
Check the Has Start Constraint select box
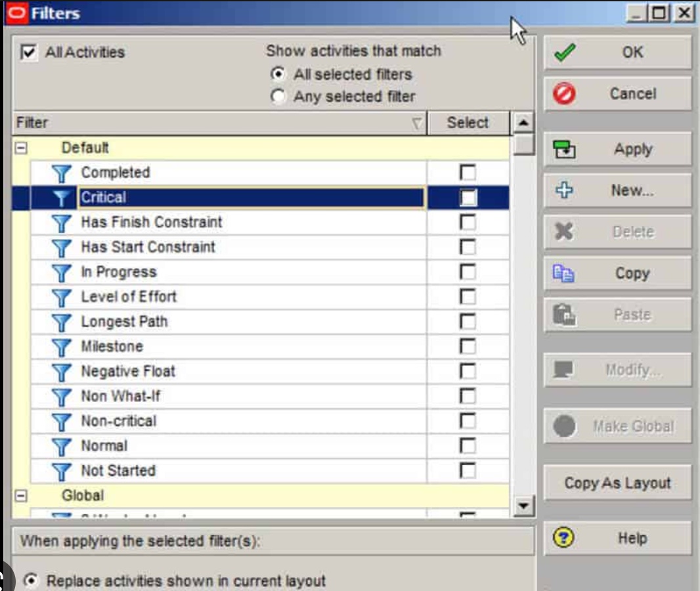coord(468,247)
